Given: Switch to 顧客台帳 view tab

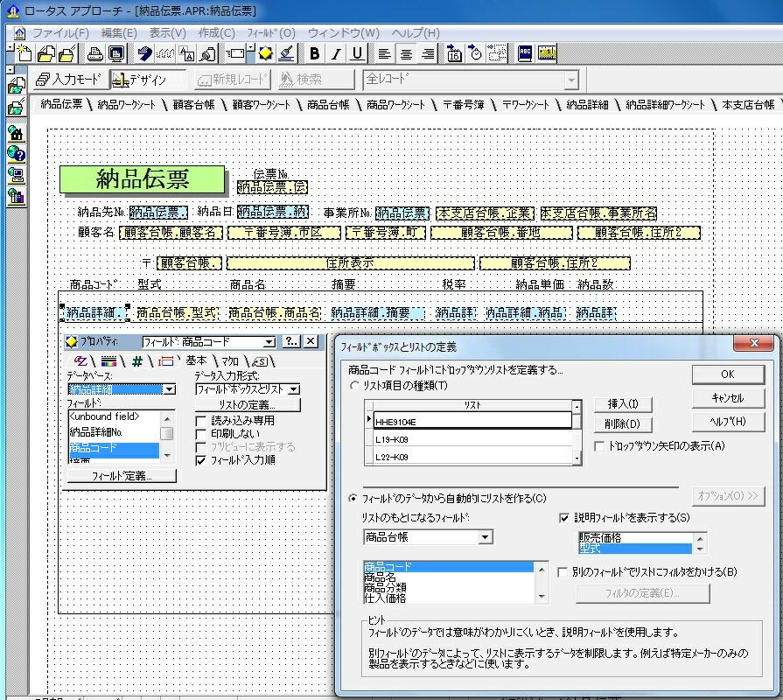Looking at the screenshot, I should coord(193,105).
